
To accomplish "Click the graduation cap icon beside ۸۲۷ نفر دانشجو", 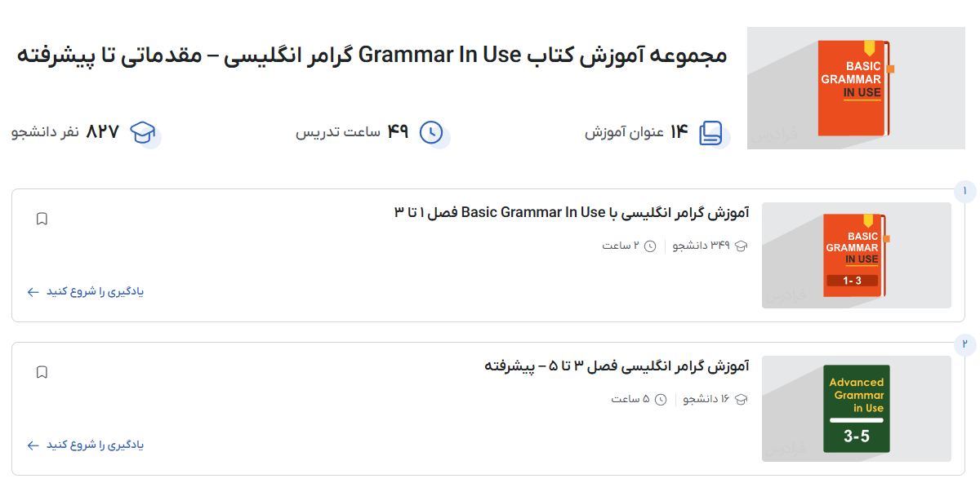I will 143,131.
